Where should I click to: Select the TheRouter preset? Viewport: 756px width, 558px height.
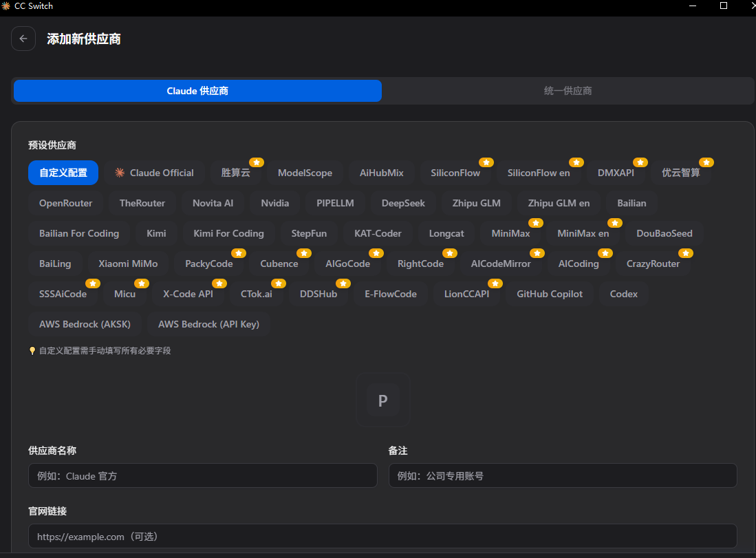(142, 203)
